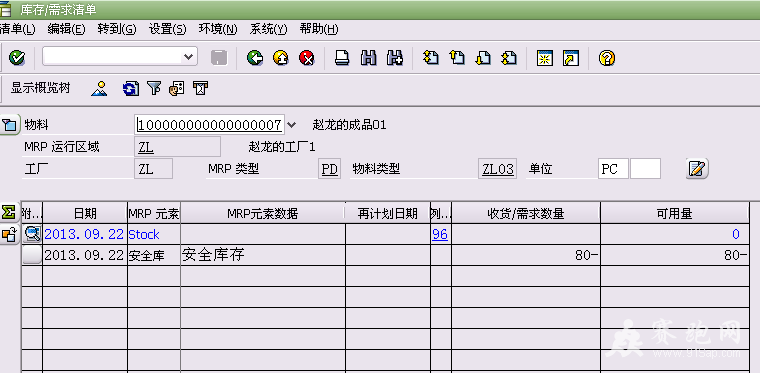Screen dimensions: 760x373
Task: Open the 环境(N) menu
Action: click(x=218, y=29)
